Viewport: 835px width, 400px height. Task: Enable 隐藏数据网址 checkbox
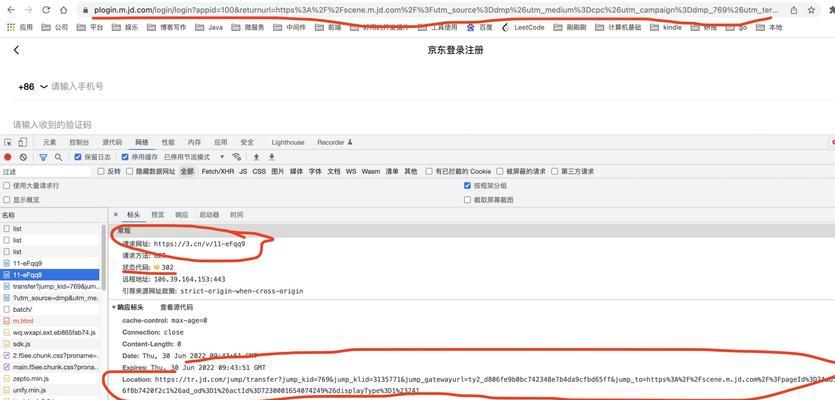[x=129, y=172]
